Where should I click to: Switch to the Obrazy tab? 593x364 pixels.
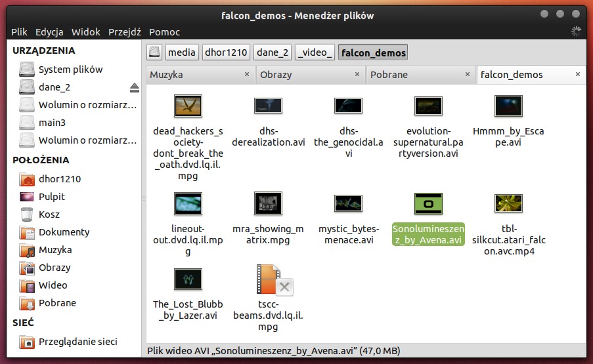310,75
